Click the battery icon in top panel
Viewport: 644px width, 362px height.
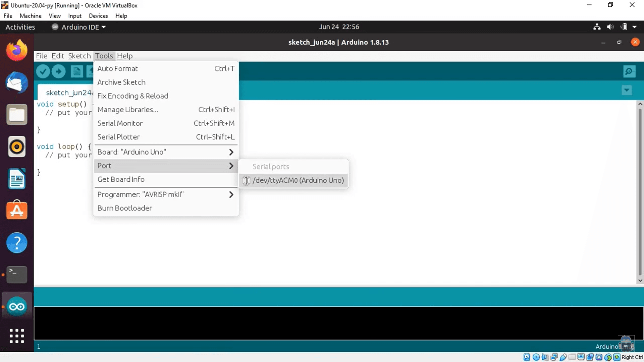click(624, 27)
